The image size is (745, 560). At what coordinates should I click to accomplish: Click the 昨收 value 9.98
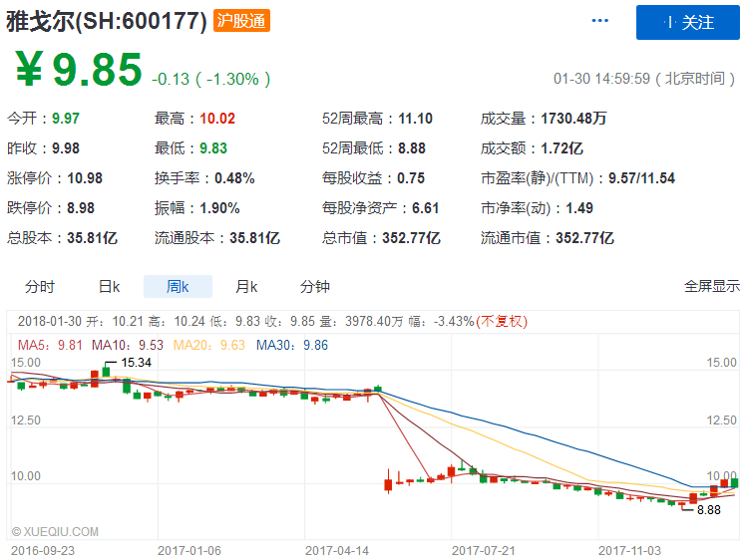tap(66, 148)
